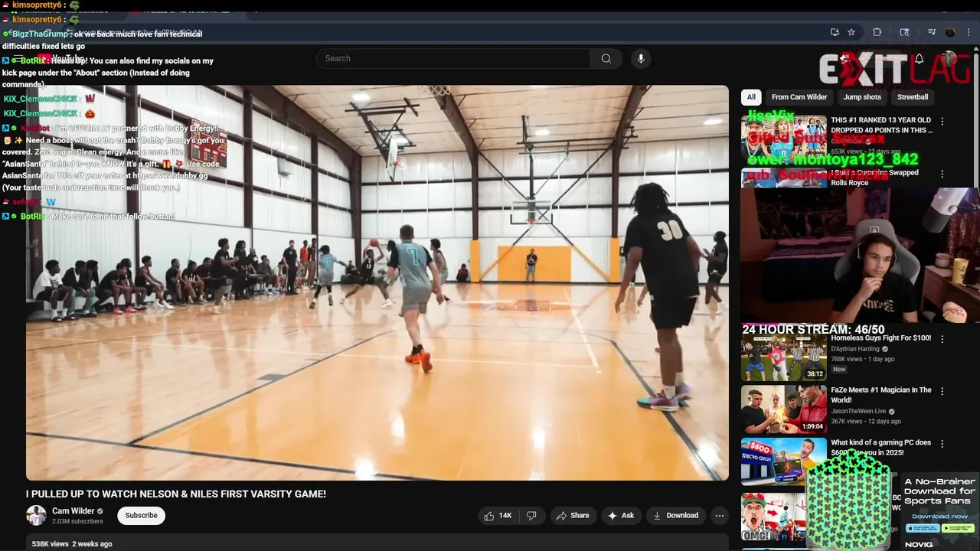
Task: Select the From Cam Wilder chip
Action: pyautogui.click(x=799, y=97)
